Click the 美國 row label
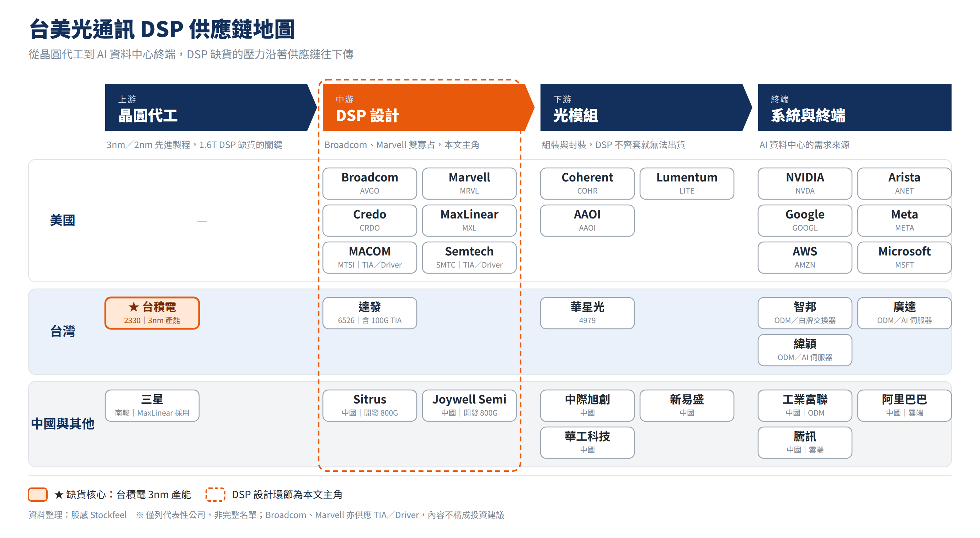The image size is (980, 538). click(62, 221)
